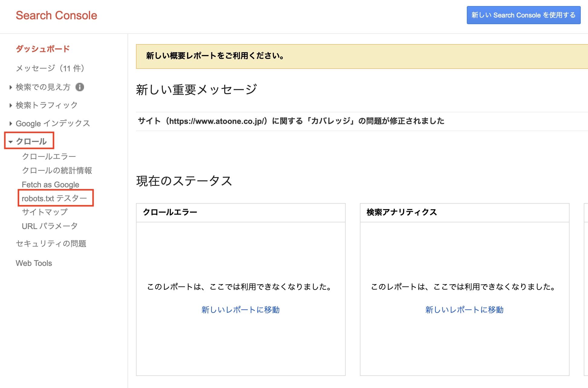Open the ダッシュボード menu item
The height and width of the screenshot is (388, 588).
[43, 49]
